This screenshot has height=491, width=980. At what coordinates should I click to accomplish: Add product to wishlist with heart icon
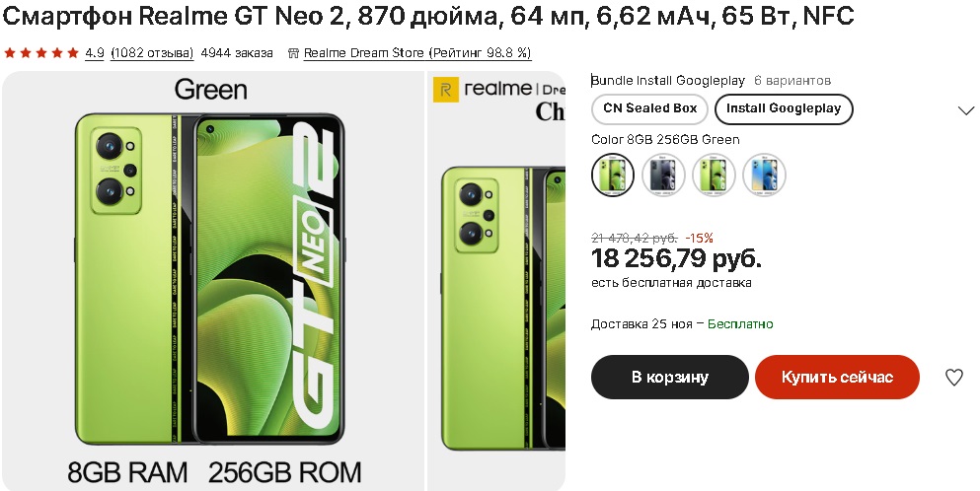pos(953,377)
